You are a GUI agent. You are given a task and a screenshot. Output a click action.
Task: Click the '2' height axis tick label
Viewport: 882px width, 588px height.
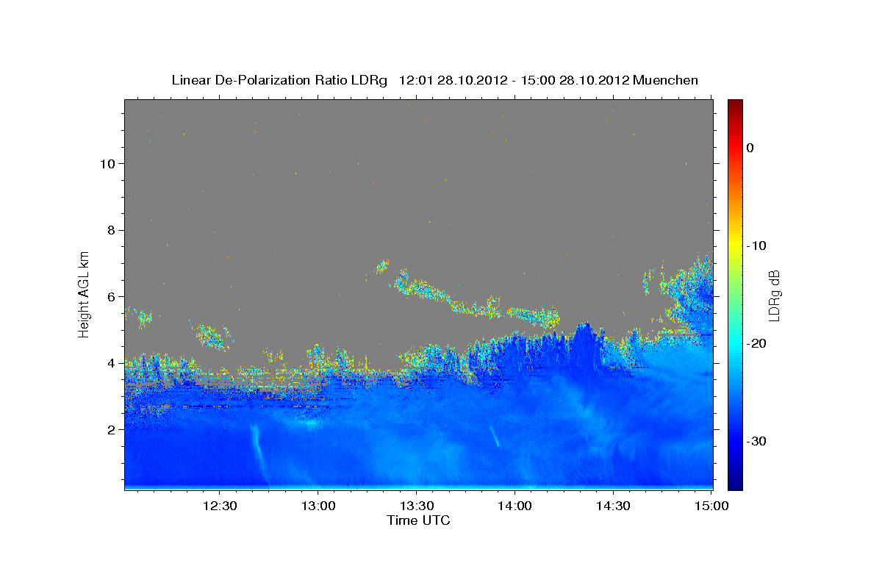pos(110,430)
